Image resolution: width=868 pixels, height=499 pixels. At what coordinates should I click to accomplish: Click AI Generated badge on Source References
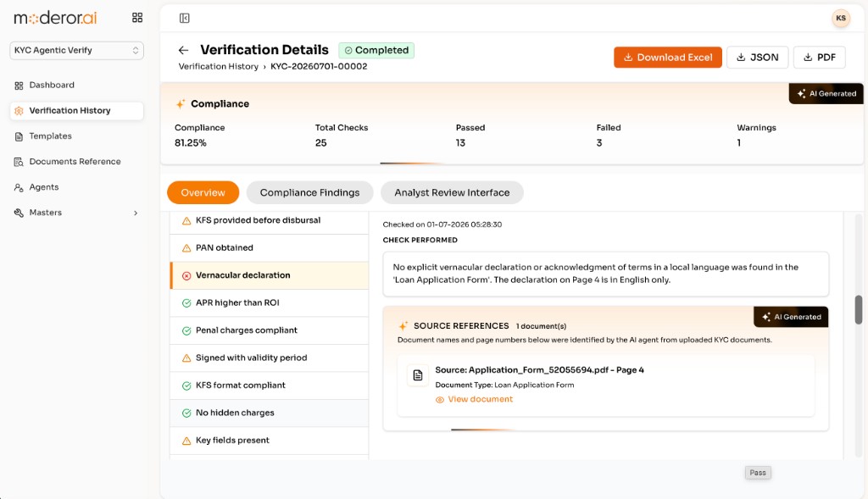[x=791, y=317]
